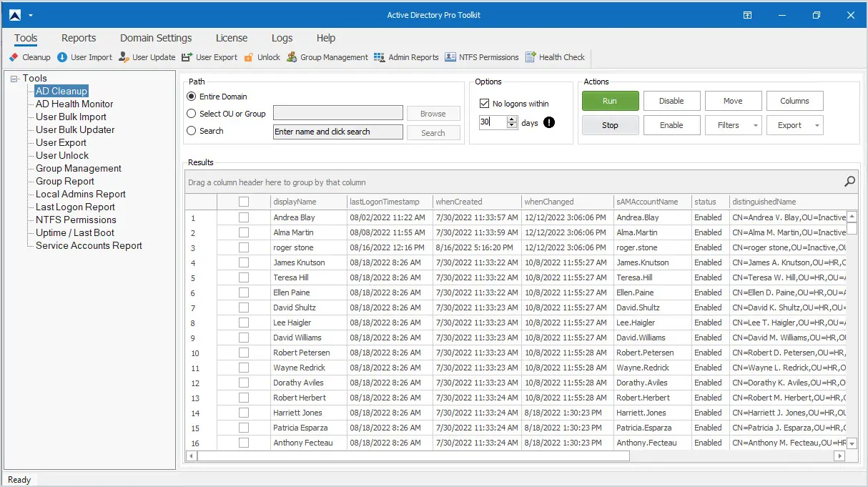Screen dimensions: 868x487
Task: Click the Robert Petersen name cell
Action: (x=308, y=353)
